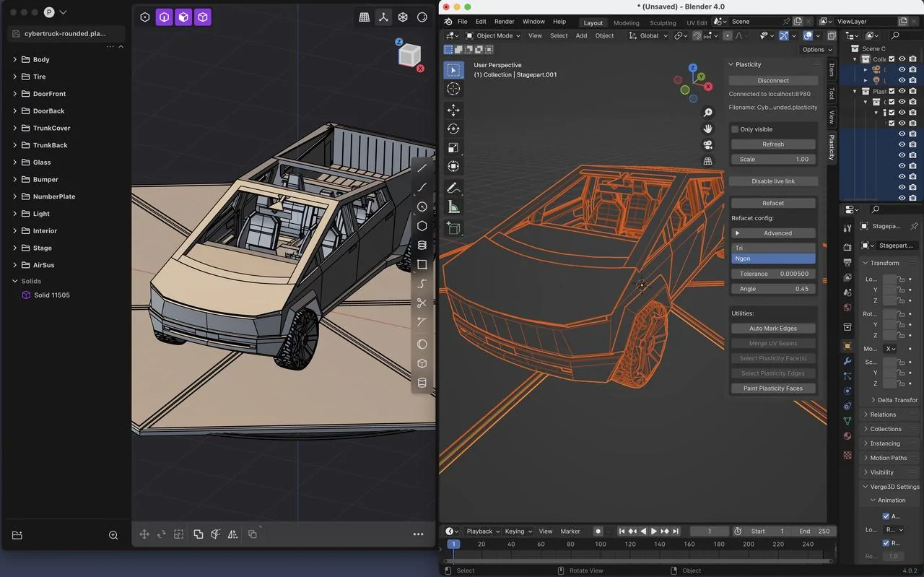Click Blender viewport zoom magnifier icon
This screenshot has width=924, height=577.
pyautogui.click(x=708, y=113)
